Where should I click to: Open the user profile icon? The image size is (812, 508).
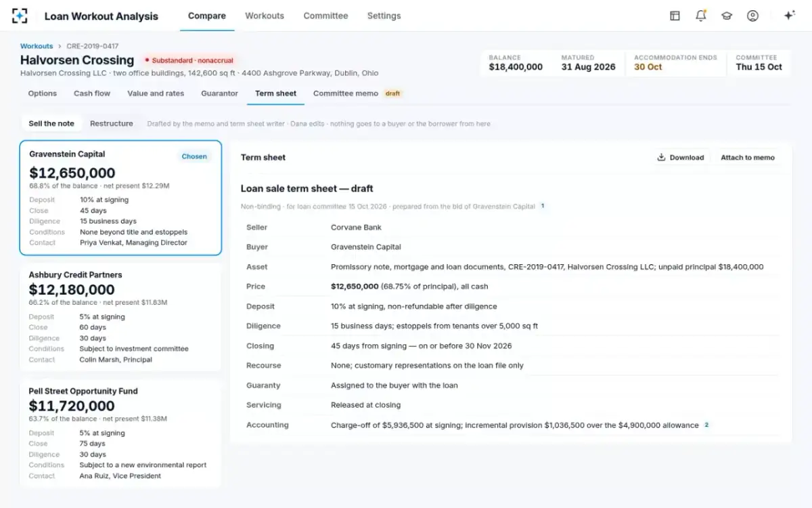point(752,16)
